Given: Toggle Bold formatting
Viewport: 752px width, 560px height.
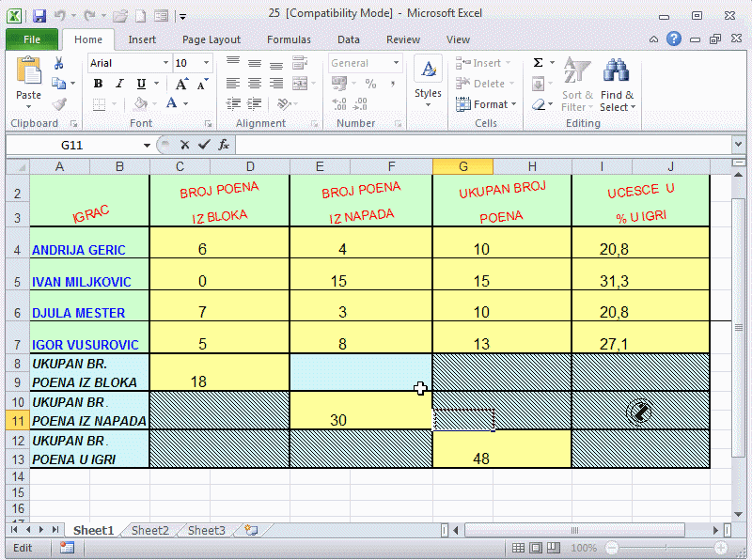Looking at the screenshot, I should tap(98, 84).
